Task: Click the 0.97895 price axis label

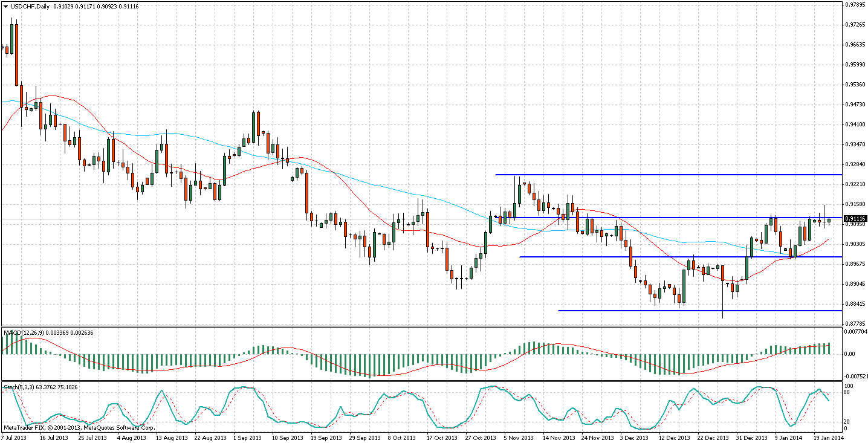Action: click(855, 5)
